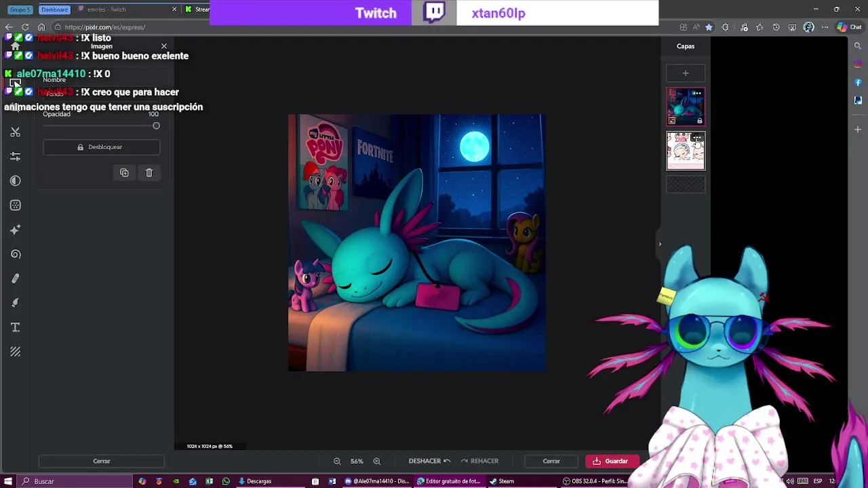868x488 pixels.
Task: Click the Pixlr home icon
Action: (15, 46)
